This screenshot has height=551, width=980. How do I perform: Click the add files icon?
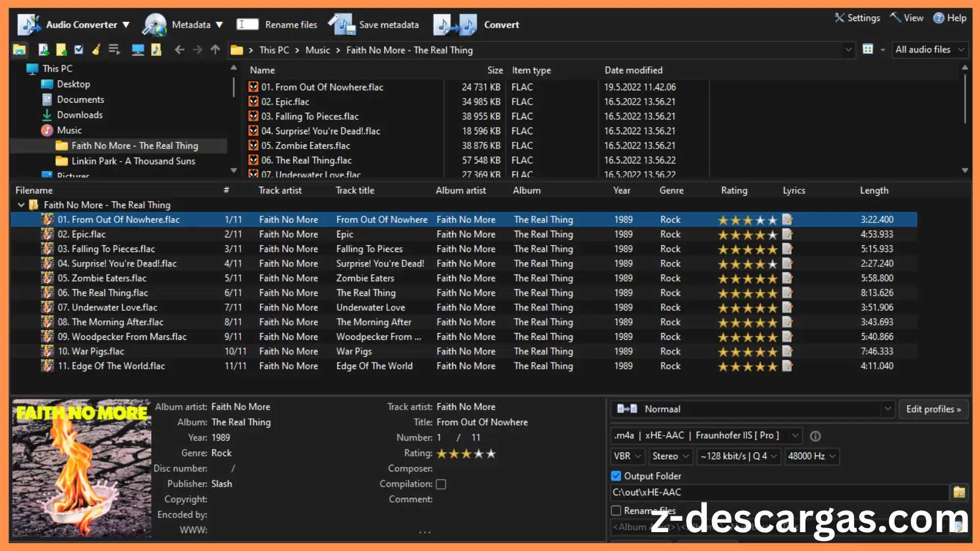[x=43, y=49]
